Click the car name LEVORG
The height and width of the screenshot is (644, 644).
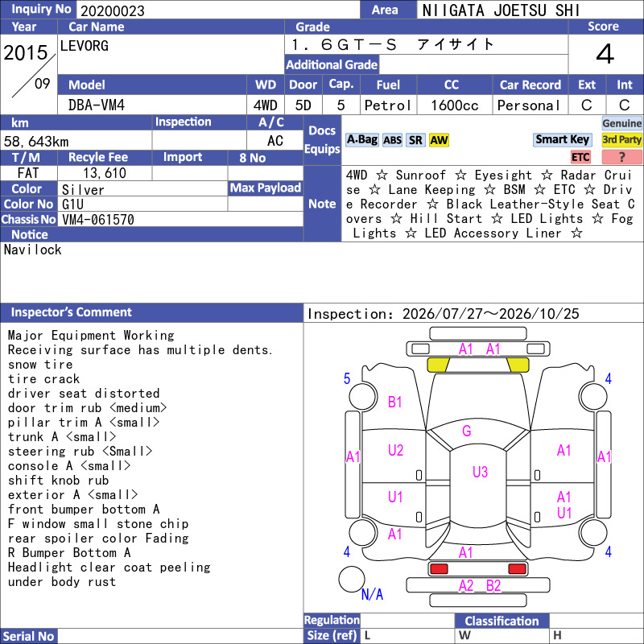pyautogui.click(x=85, y=46)
